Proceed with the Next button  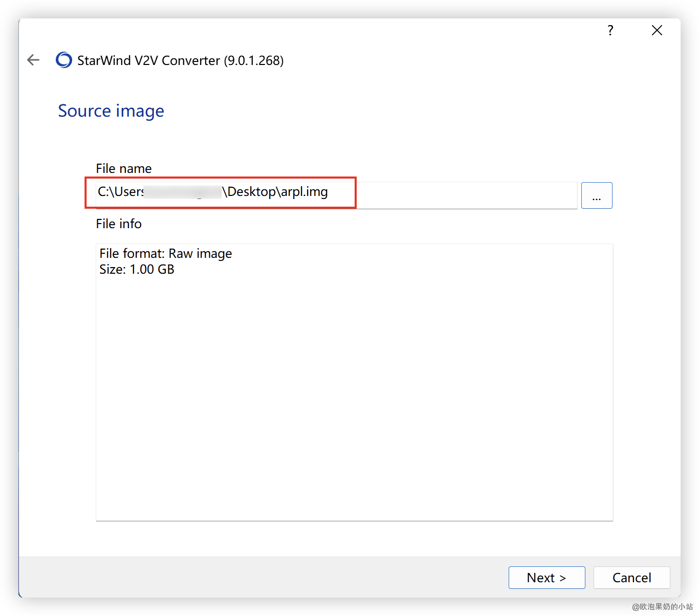(x=547, y=578)
